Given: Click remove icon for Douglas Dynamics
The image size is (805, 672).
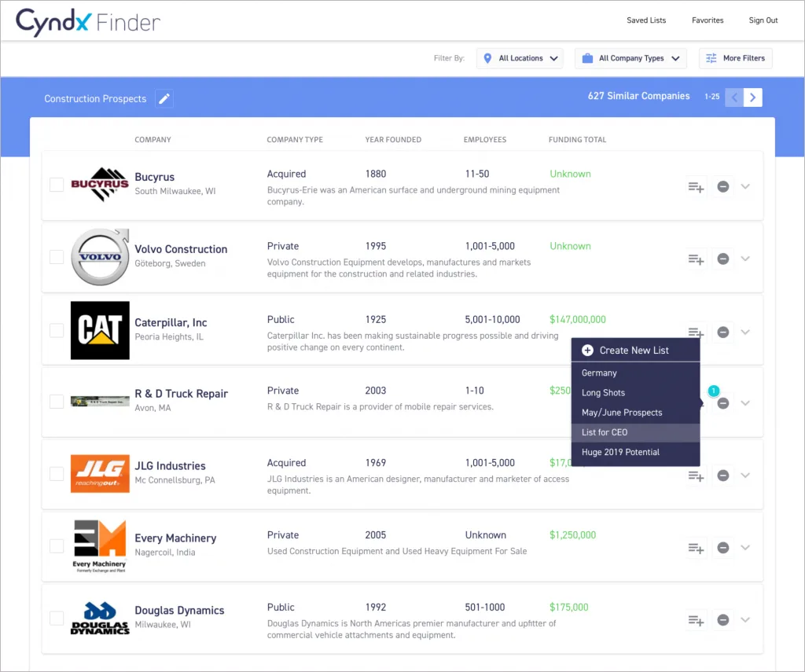Looking at the screenshot, I should click(723, 620).
